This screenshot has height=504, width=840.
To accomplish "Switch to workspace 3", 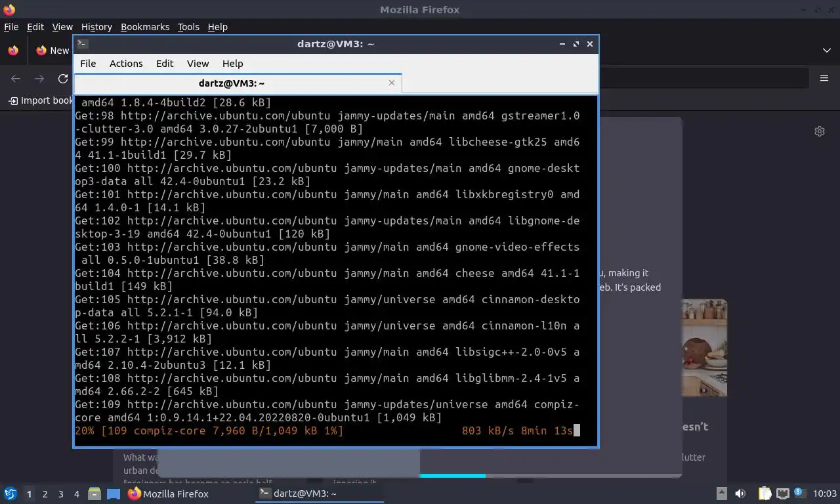I will [x=60, y=494].
